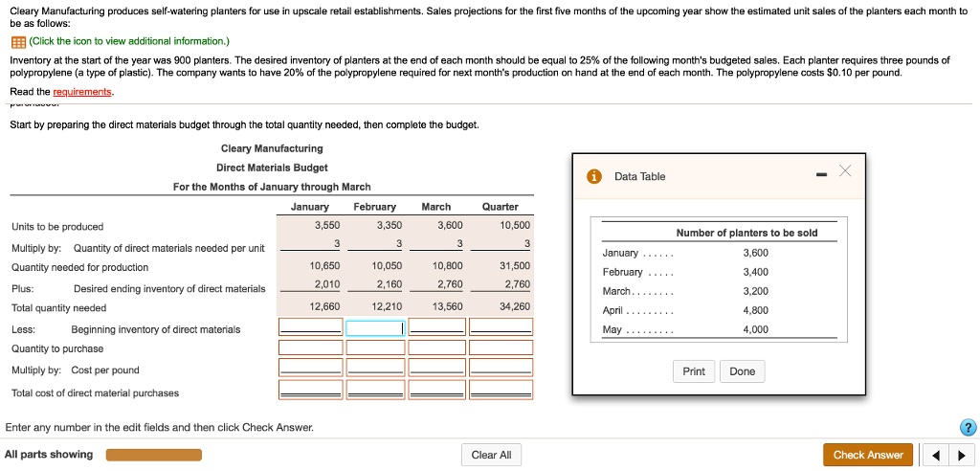Screen dimensions: 980x471
Task: Select Quarter total cost purchases field
Action: [x=501, y=389]
